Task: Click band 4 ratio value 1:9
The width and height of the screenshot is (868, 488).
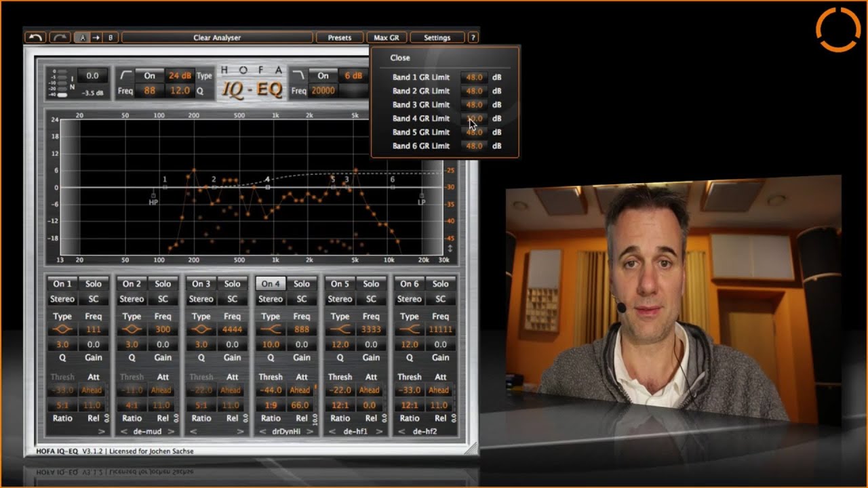Action: point(271,405)
